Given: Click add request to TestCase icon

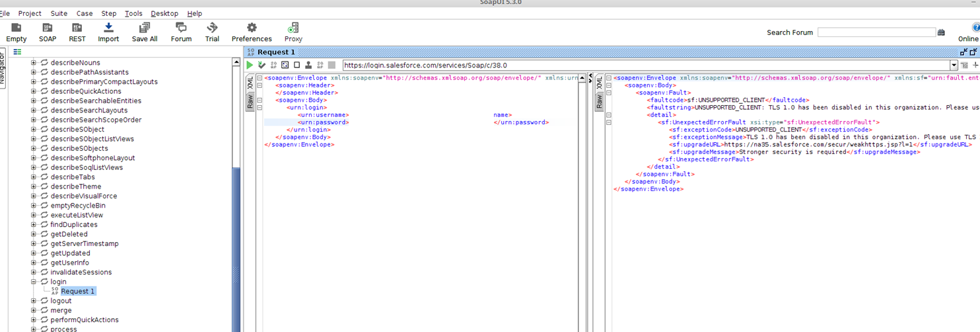Looking at the screenshot, I should 262,65.
